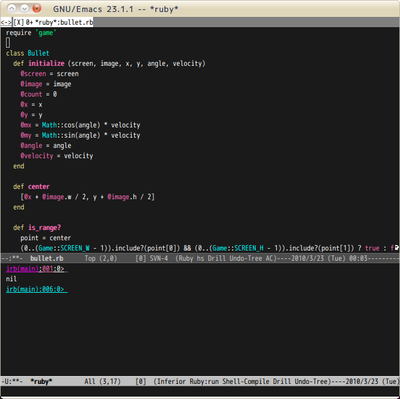Place cursor on require 'game' line
The image size is (400, 399).
(x=31, y=33)
